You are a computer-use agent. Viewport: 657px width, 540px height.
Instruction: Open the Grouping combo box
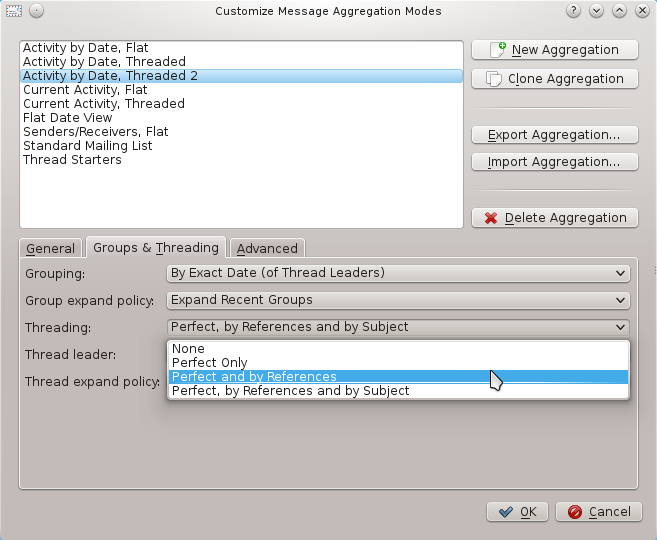click(398, 273)
